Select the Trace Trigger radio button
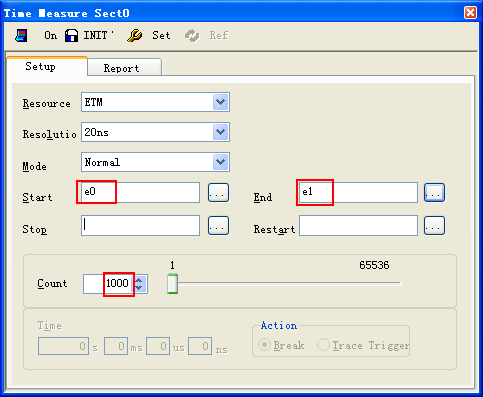483x397 pixels. coord(323,345)
